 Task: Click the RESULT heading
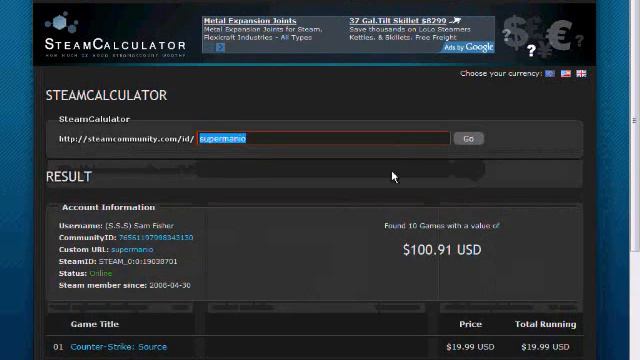click(69, 177)
